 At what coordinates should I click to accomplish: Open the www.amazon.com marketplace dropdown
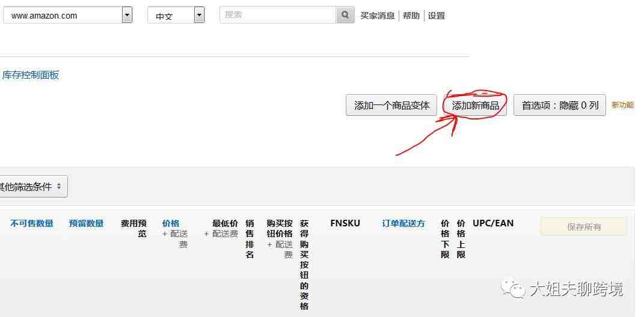point(68,16)
